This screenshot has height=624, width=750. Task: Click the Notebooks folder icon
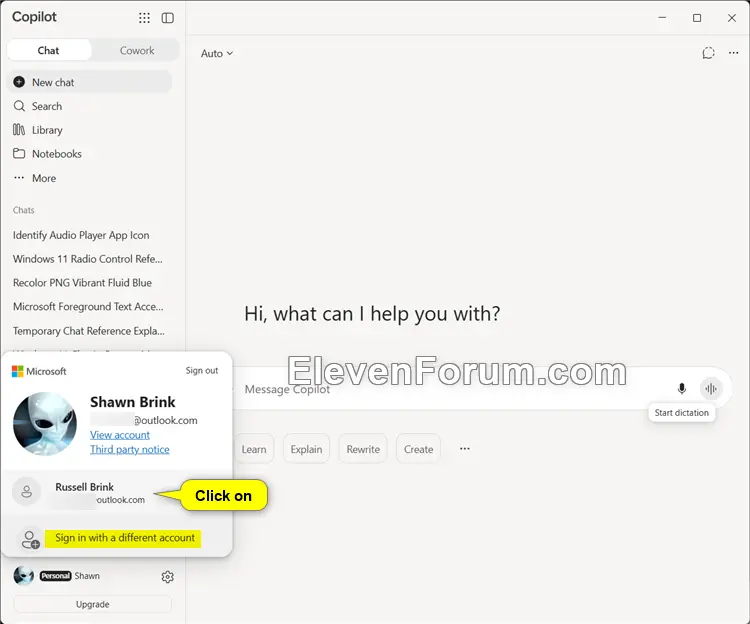click(x=19, y=153)
